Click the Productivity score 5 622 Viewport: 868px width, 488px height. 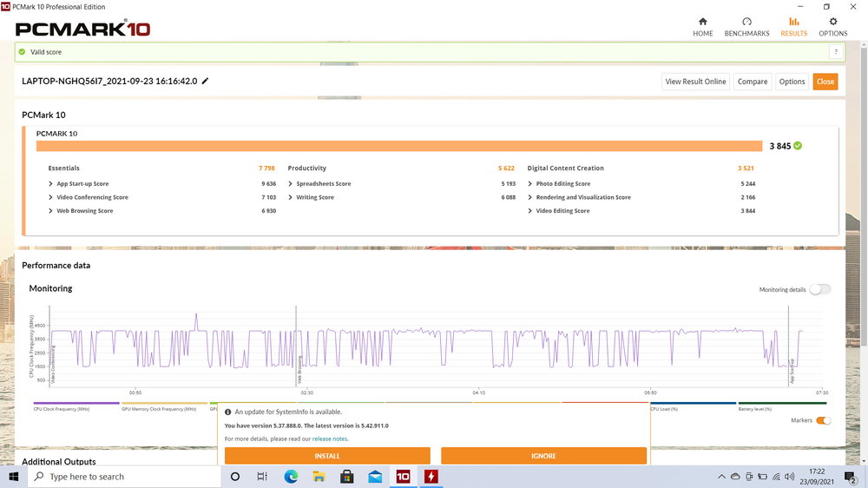pyautogui.click(x=506, y=168)
